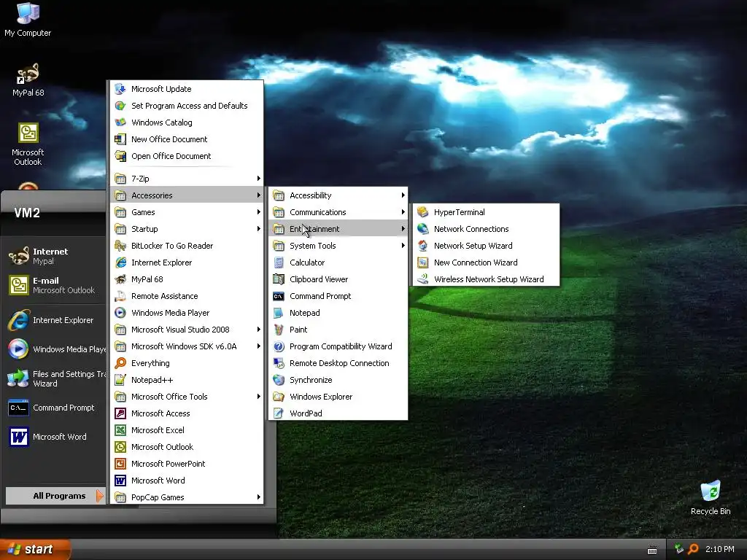Open Notepad
Image resolution: width=747 pixels, height=560 pixels.
click(338, 312)
